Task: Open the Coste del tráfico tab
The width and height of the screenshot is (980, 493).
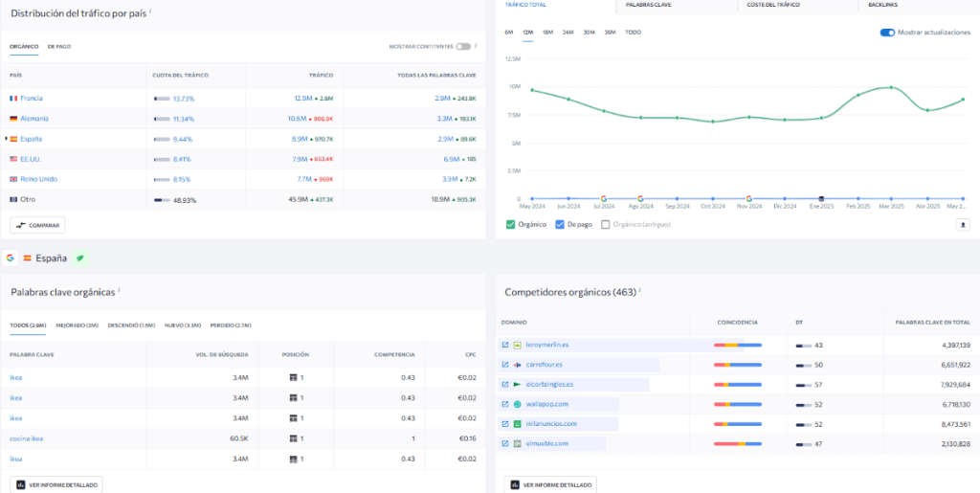Action: click(x=773, y=5)
